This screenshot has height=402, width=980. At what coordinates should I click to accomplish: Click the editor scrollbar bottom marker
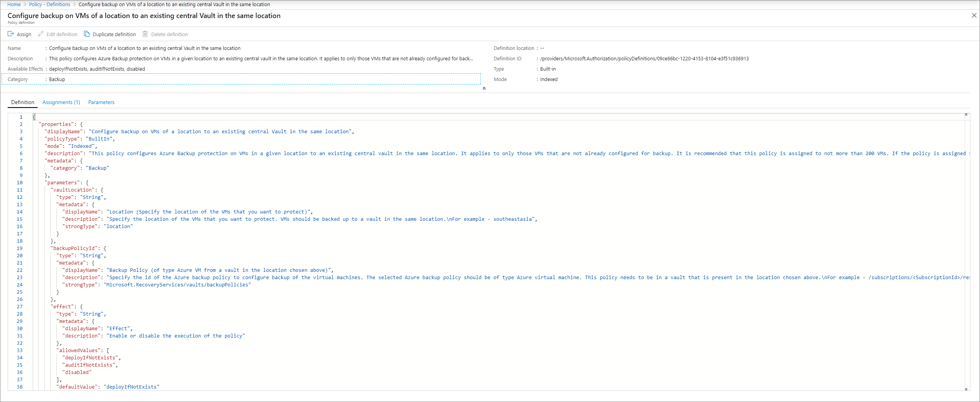(966, 389)
